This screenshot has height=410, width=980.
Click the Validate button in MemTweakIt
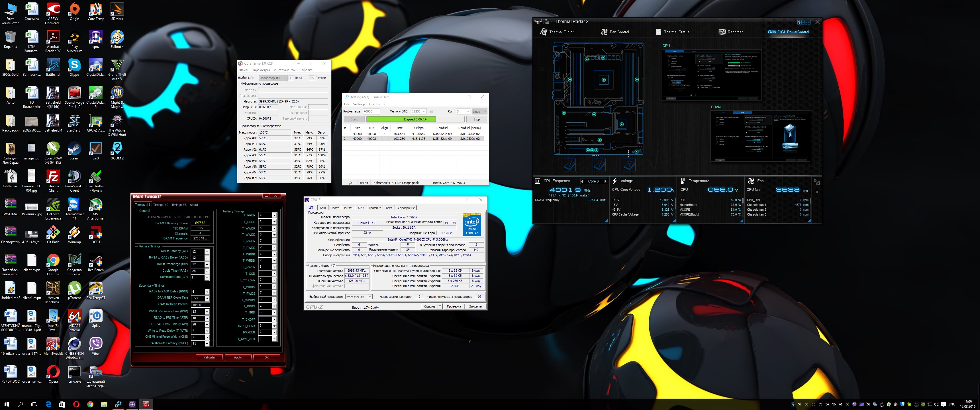pos(209,357)
